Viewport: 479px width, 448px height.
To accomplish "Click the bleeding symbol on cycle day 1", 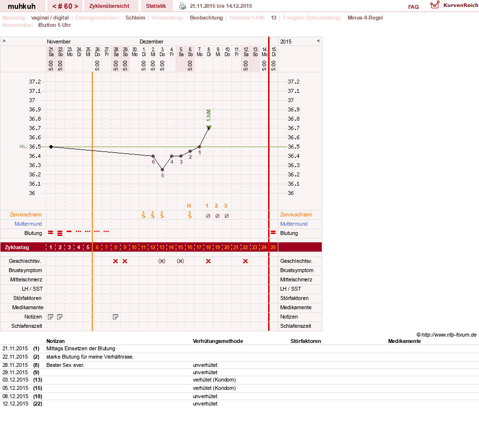I will tap(51, 233).
